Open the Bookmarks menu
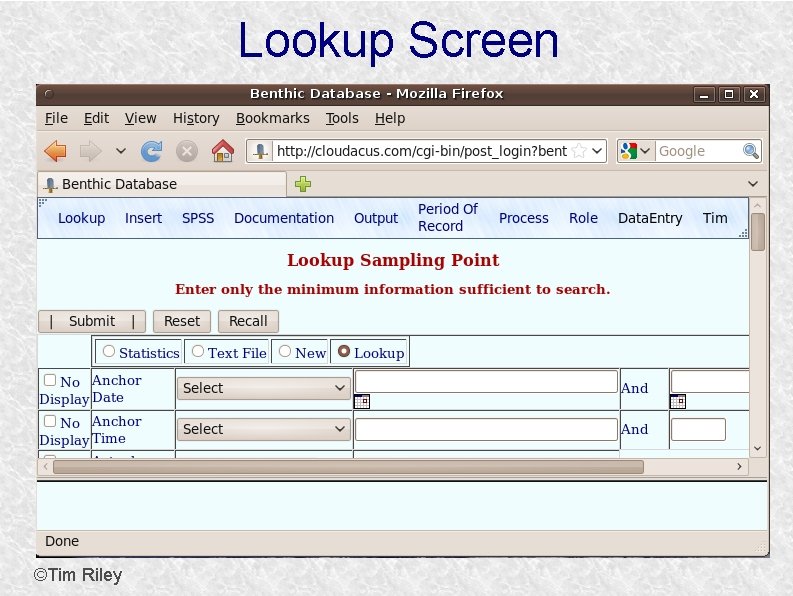This screenshot has width=793, height=596. pos(273,118)
